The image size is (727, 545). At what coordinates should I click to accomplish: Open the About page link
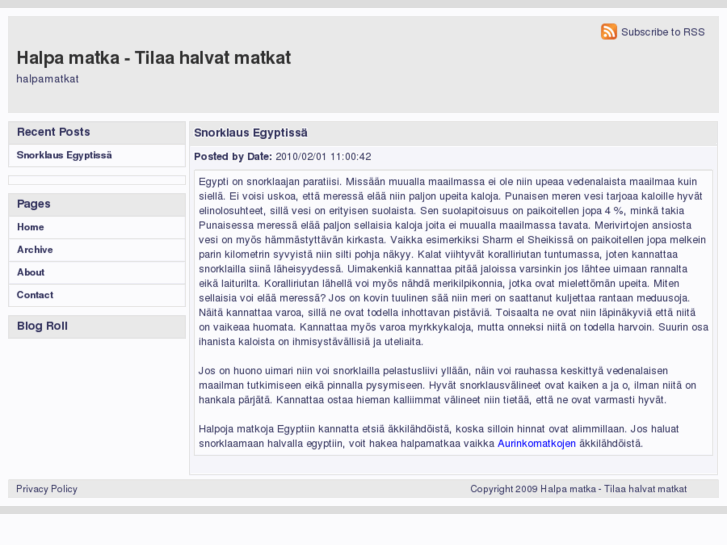point(31,272)
